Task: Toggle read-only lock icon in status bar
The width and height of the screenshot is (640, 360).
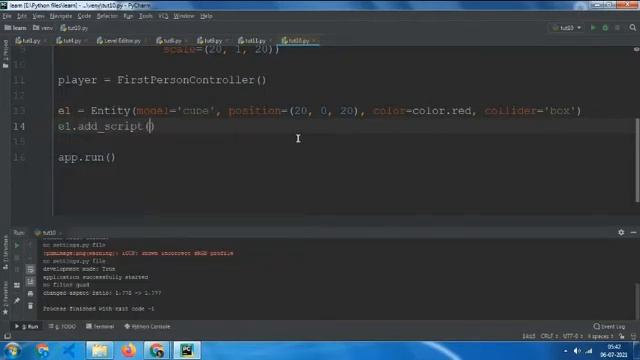Action: [x=622, y=336]
